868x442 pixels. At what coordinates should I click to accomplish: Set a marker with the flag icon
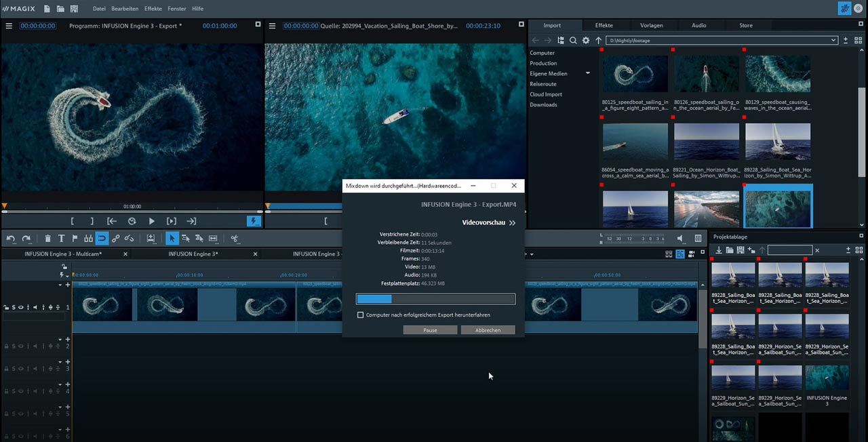click(x=75, y=239)
